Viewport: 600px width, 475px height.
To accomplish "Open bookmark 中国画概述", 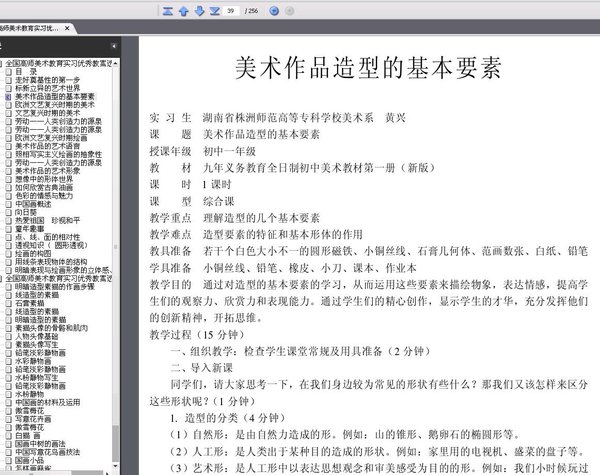I will 33,204.
